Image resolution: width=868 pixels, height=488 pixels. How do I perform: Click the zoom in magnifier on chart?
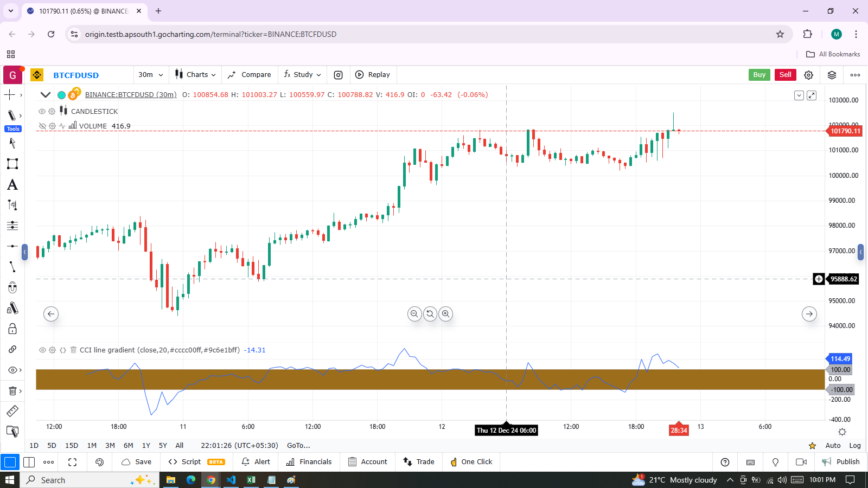point(445,314)
